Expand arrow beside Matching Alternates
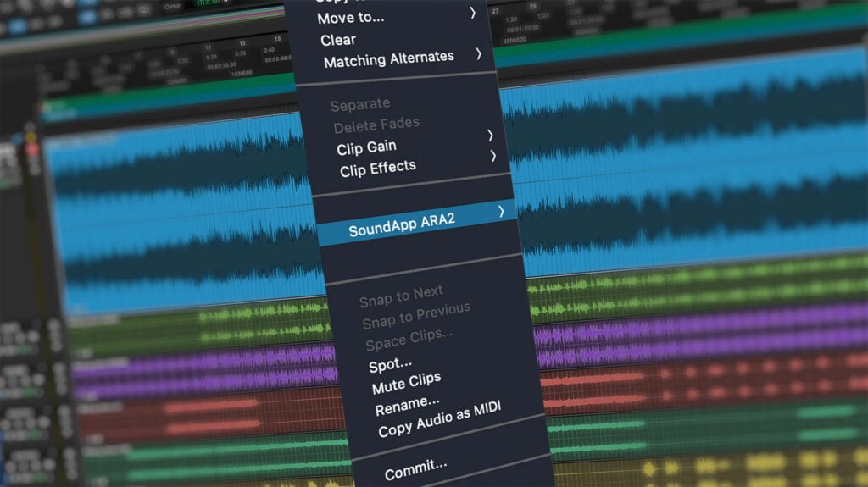This screenshot has height=487, width=868. coord(478,53)
